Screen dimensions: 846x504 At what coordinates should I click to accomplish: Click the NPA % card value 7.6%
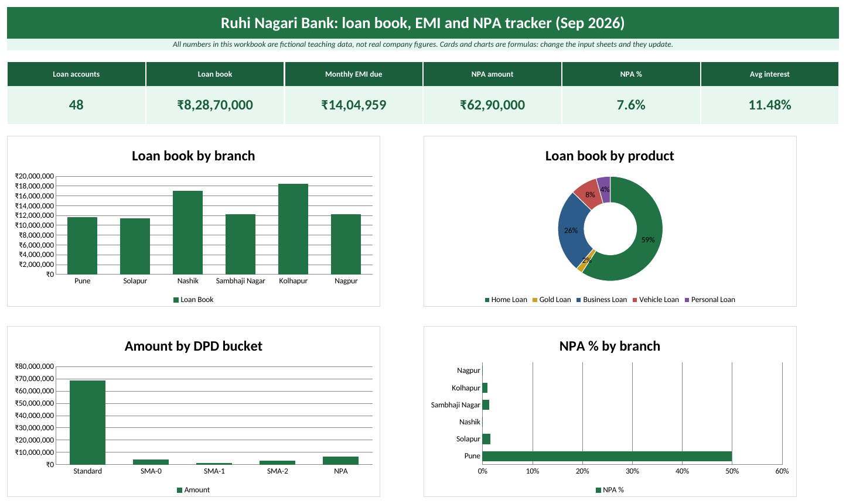631,105
